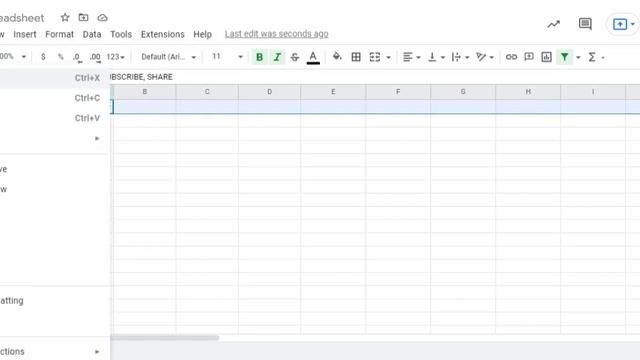Screen dimensions: 640x360
Task: Open the text rotation dropdown
Action: click(484, 57)
